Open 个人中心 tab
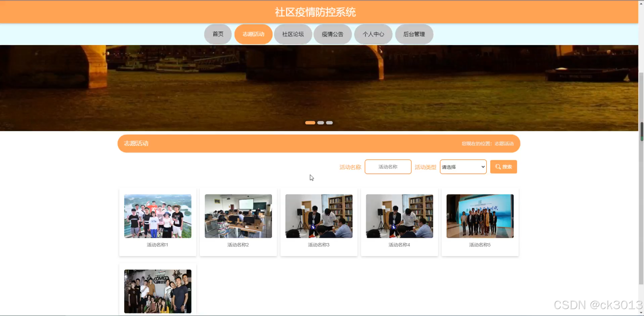644x316 pixels. pos(373,34)
